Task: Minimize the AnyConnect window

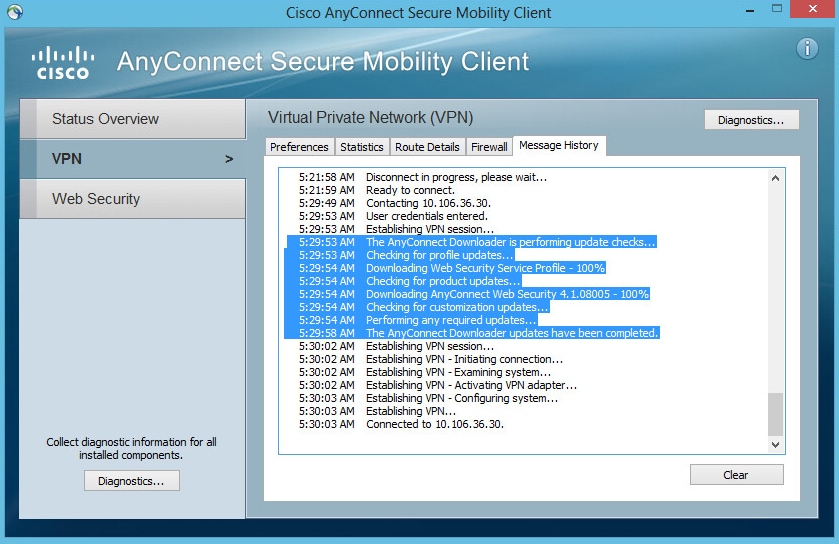Action: click(x=750, y=10)
